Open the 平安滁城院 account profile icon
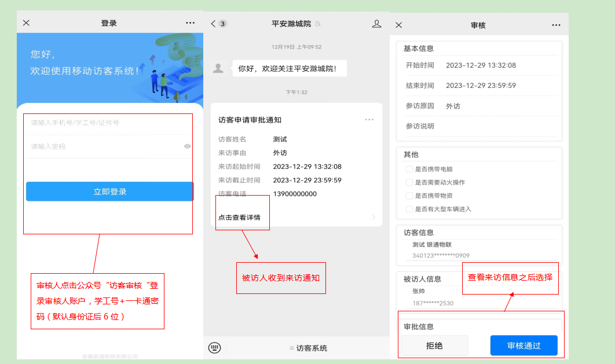This screenshot has height=364, width=615. (x=376, y=24)
